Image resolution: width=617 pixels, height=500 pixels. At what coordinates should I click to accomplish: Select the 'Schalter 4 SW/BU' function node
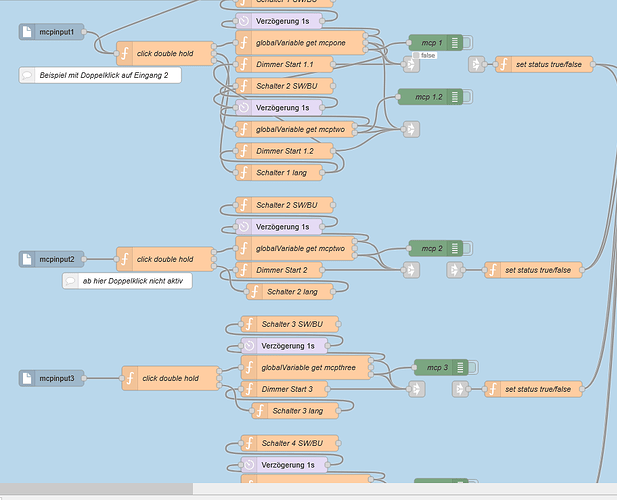click(290, 443)
